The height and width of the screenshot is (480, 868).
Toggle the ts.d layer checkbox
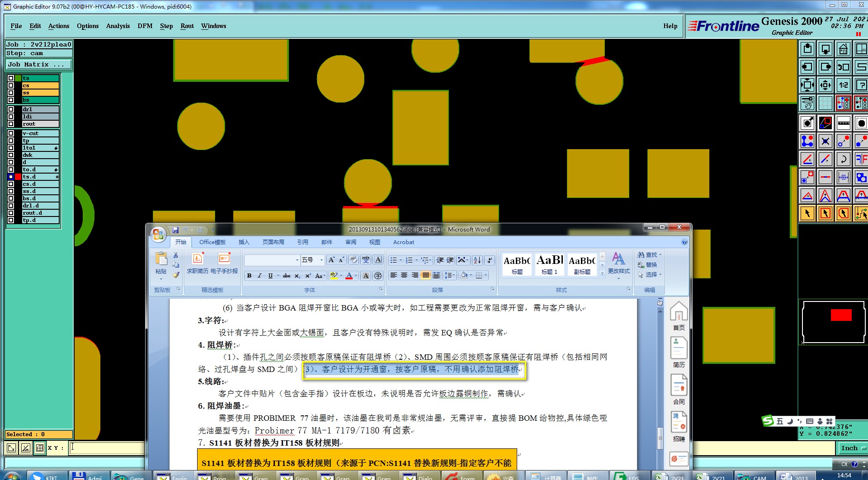pos(11,177)
